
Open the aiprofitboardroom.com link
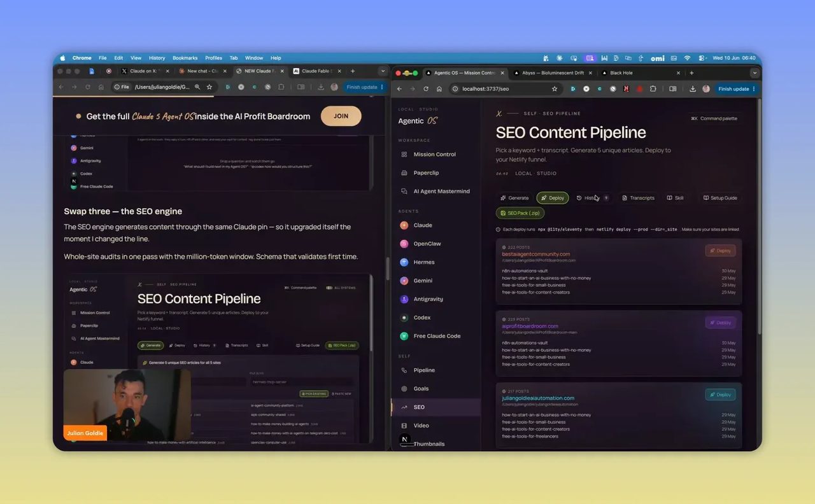[530, 326]
